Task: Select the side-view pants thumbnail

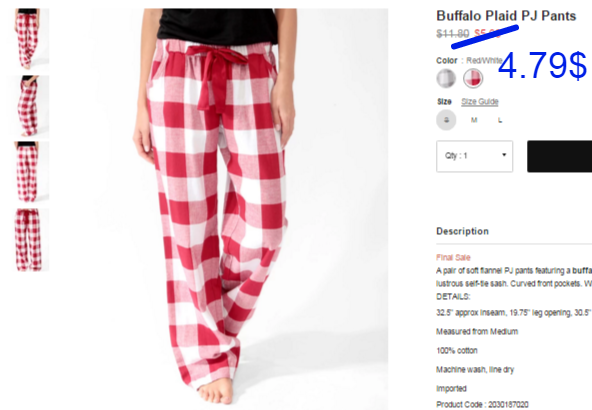Action: click(29, 106)
